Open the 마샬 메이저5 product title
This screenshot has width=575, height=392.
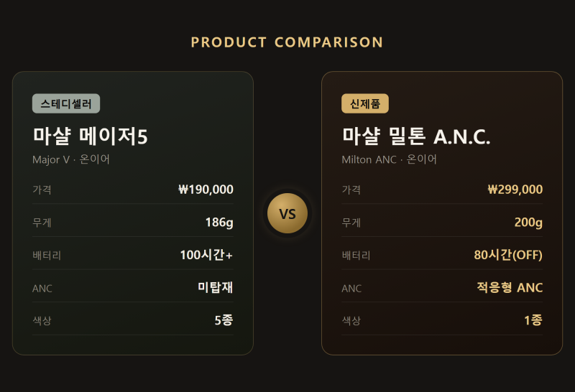coord(91,136)
